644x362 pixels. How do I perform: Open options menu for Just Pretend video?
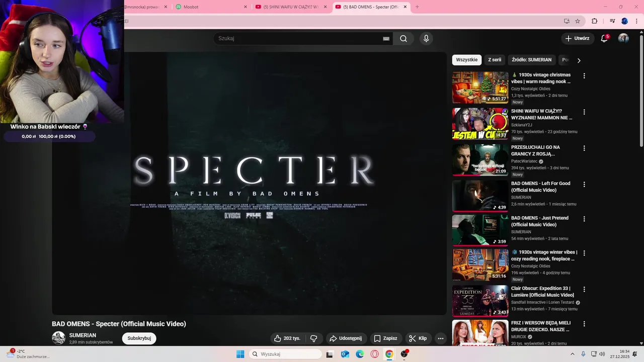coord(584,219)
